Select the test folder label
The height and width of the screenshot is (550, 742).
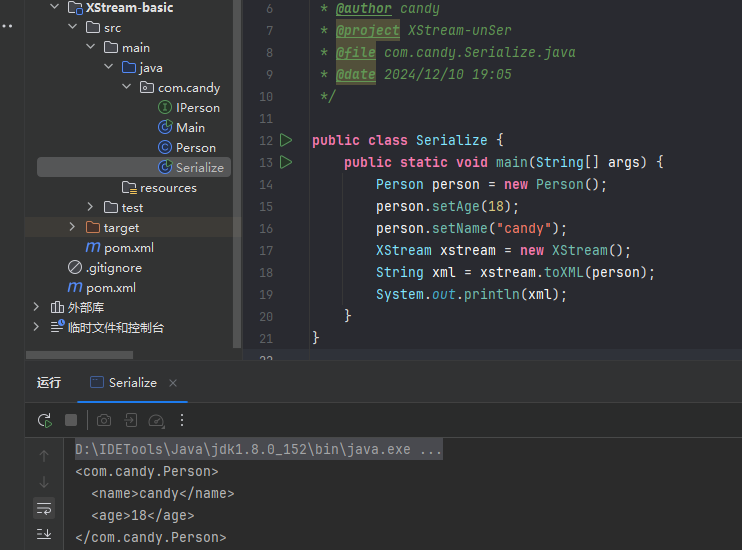132,208
